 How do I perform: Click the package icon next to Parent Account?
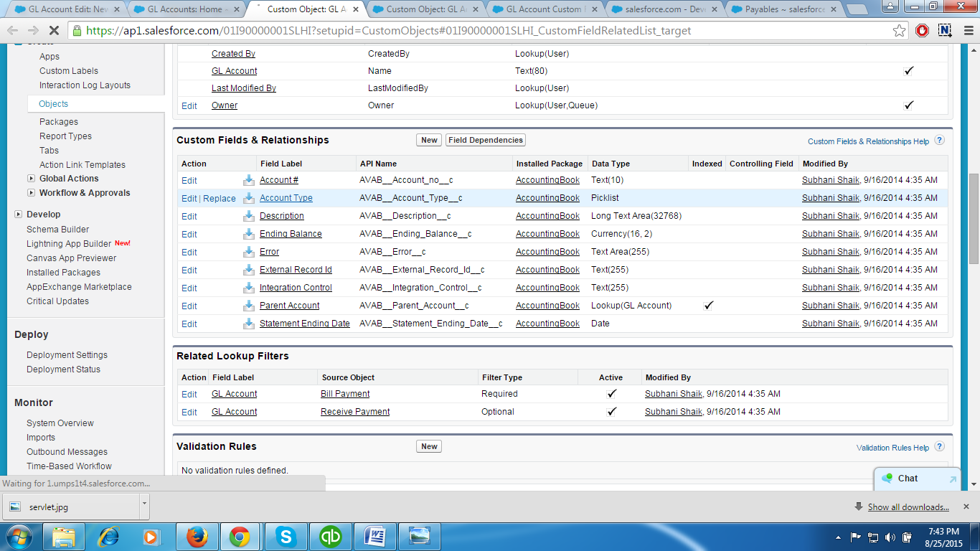tap(249, 306)
